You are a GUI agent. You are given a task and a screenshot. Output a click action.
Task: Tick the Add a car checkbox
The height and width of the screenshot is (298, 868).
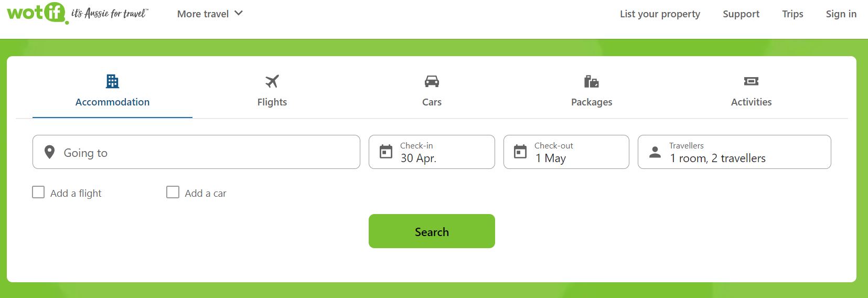pos(173,192)
